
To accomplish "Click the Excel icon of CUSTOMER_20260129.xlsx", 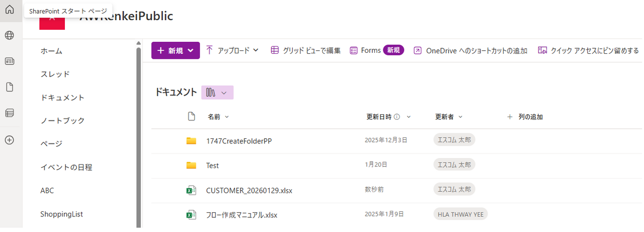I will coord(191,190).
